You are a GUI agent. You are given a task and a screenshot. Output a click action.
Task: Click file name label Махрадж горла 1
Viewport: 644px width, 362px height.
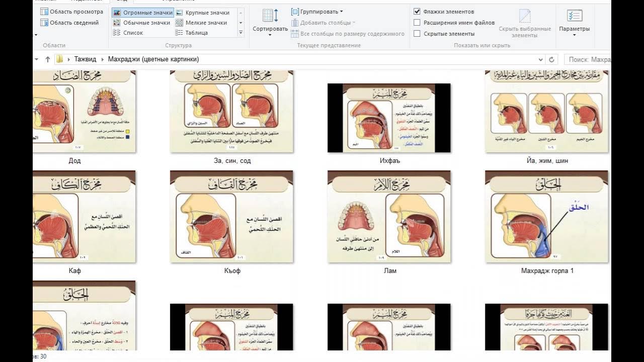coord(547,270)
